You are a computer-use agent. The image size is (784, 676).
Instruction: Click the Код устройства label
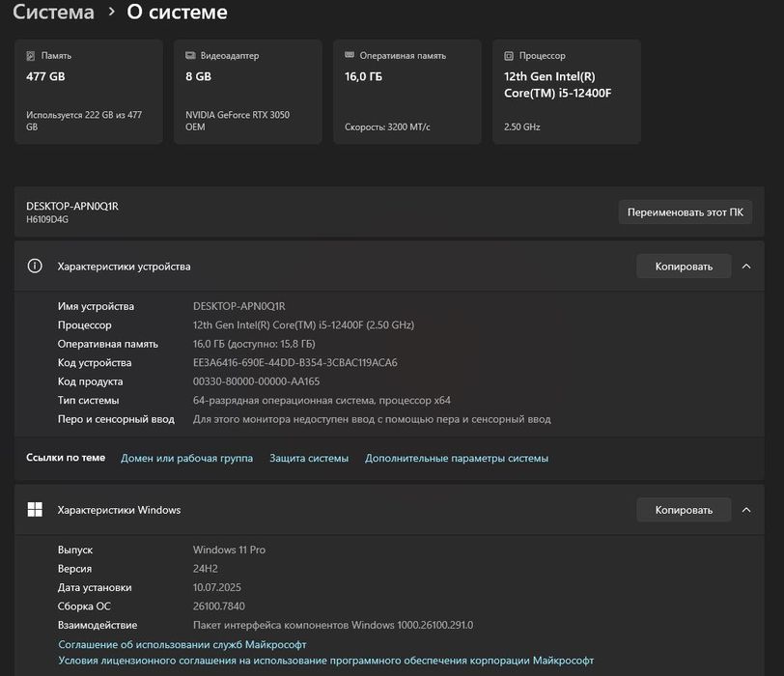[95, 362]
